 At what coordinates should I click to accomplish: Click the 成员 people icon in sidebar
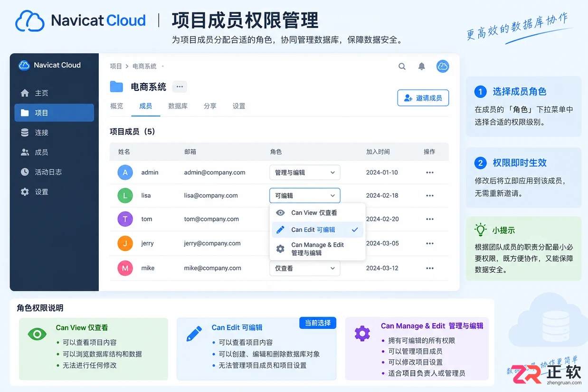coord(25,153)
